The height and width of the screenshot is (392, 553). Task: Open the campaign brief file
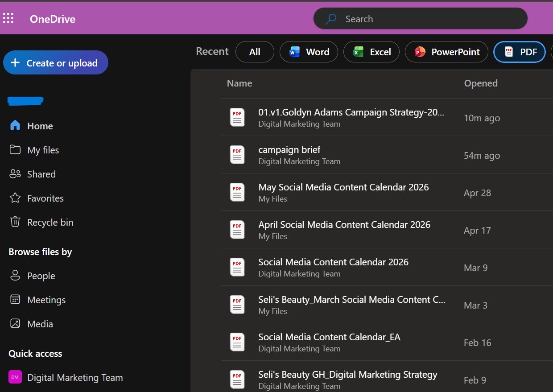(289, 150)
